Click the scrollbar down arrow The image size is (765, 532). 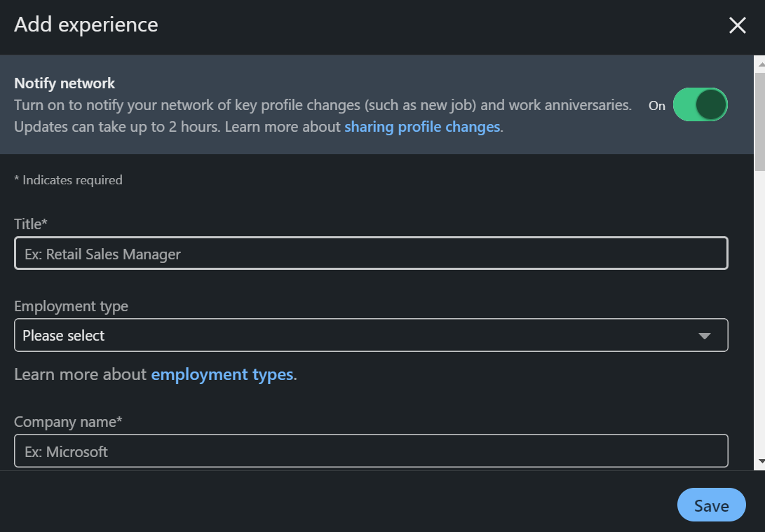(x=759, y=461)
